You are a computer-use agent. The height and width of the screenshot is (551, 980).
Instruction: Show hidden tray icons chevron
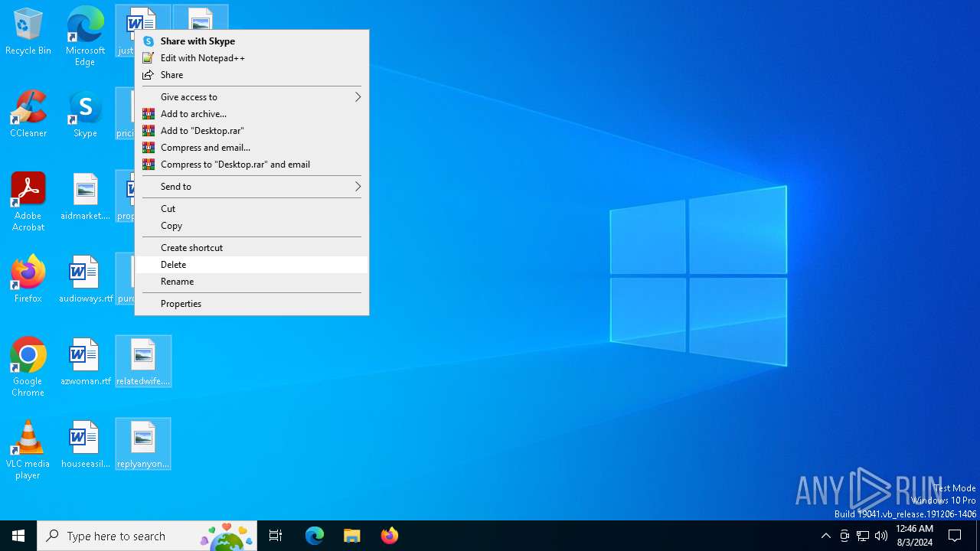[x=825, y=536]
